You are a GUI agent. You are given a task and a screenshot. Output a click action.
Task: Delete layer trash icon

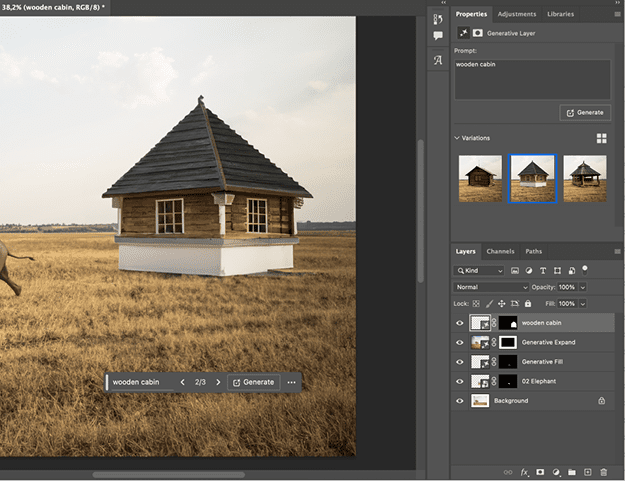[603, 472]
